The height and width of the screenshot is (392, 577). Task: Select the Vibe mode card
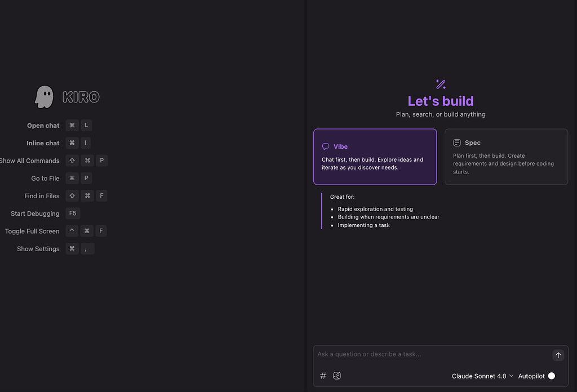375,157
